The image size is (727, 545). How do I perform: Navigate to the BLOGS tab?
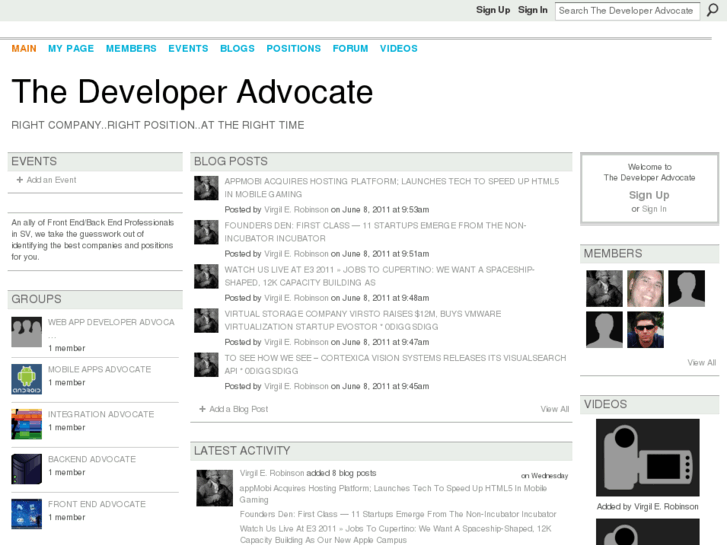click(237, 49)
